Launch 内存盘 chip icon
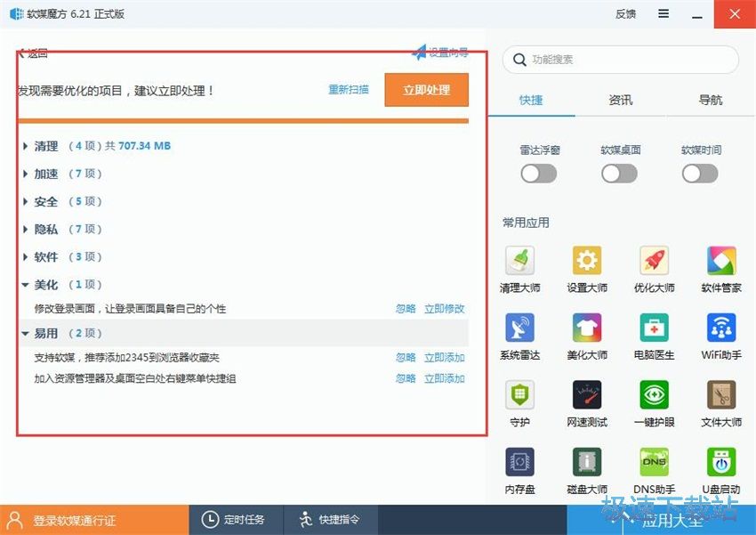Viewport: 756px width, 535px height. 519,462
